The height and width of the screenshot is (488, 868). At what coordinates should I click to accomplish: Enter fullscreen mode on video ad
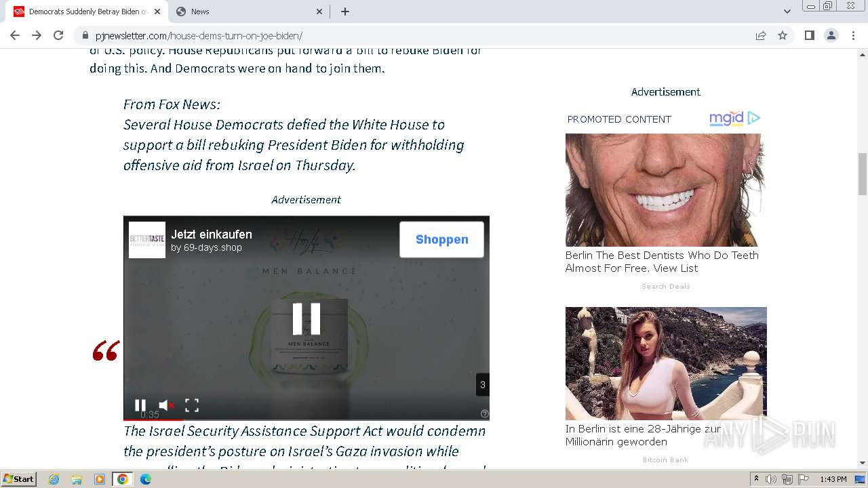point(192,405)
